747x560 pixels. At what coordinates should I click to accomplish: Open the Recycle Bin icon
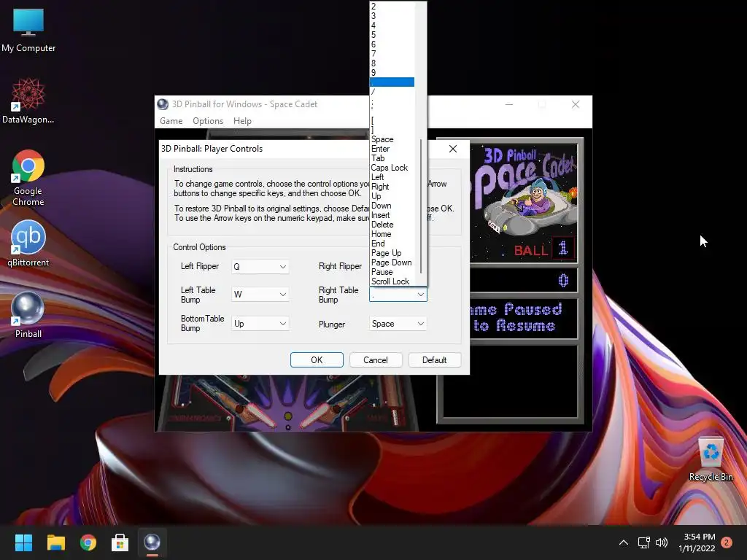711,459
